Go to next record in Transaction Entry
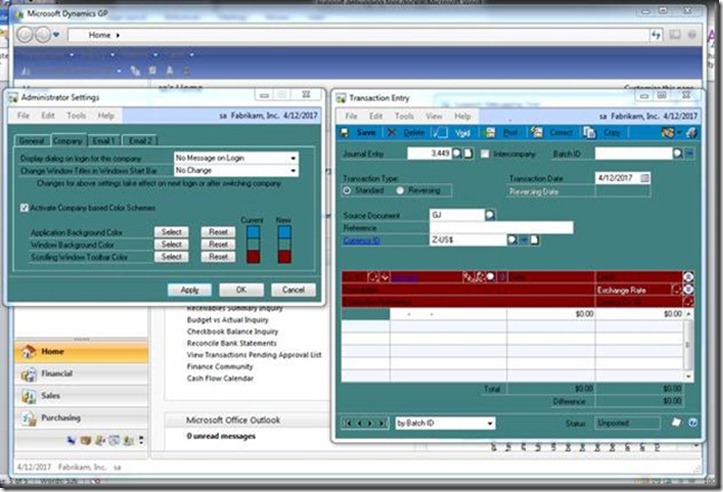 click(371, 423)
